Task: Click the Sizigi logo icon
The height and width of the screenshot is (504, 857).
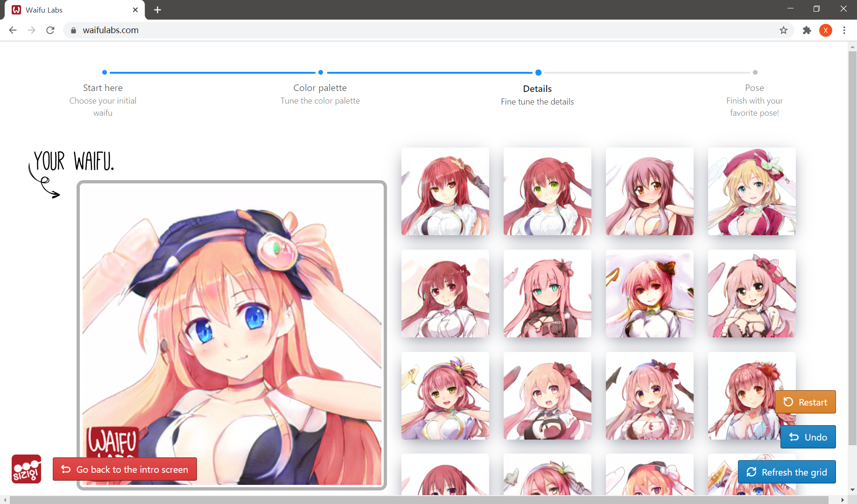Action: pos(27,469)
